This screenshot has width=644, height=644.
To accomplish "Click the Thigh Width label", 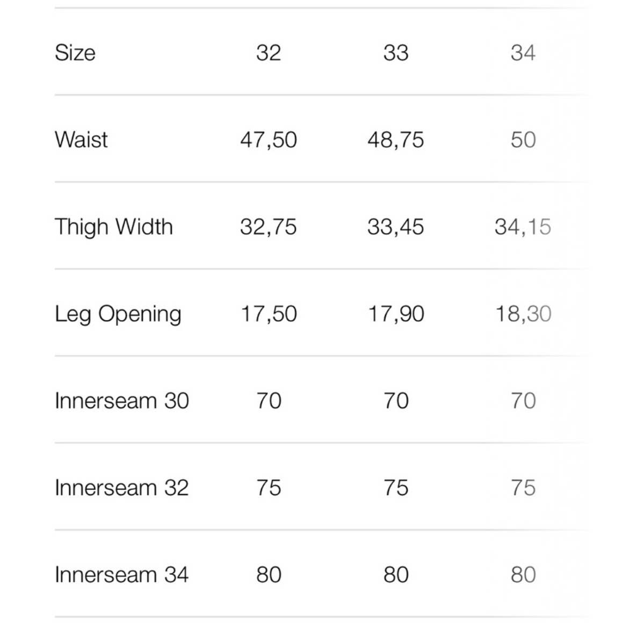I will [x=114, y=227].
